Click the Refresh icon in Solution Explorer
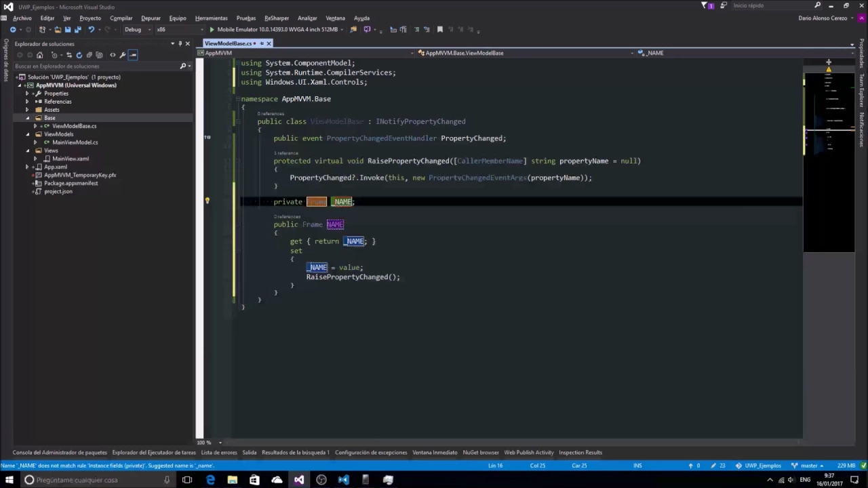Image resolution: width=868 pixels, height=488 pixels. [79, 55]
